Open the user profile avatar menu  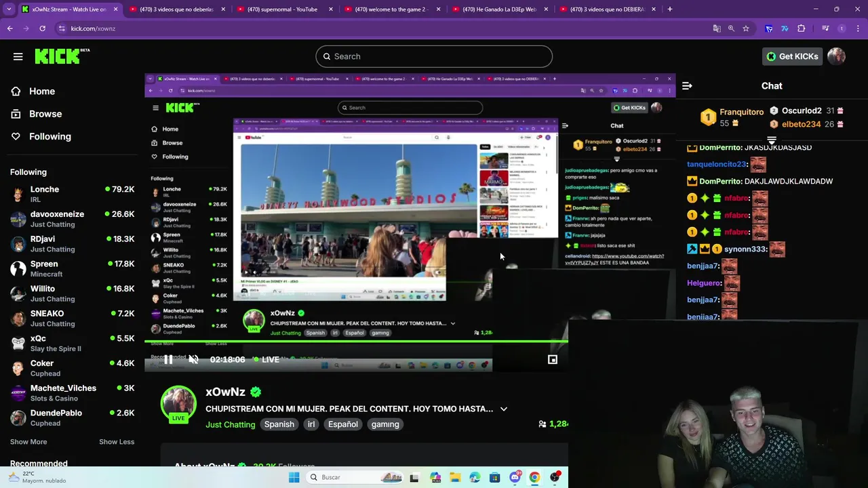(x=836, y=56)
